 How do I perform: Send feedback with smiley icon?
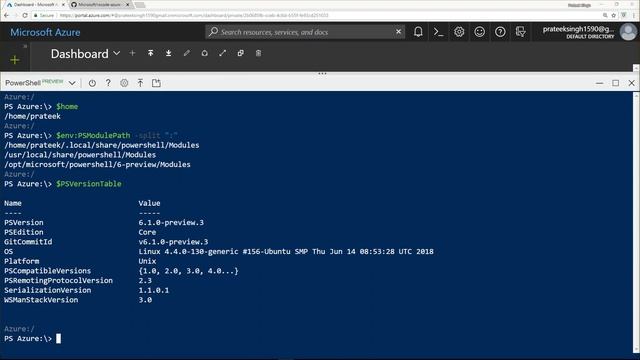point(479,32)
